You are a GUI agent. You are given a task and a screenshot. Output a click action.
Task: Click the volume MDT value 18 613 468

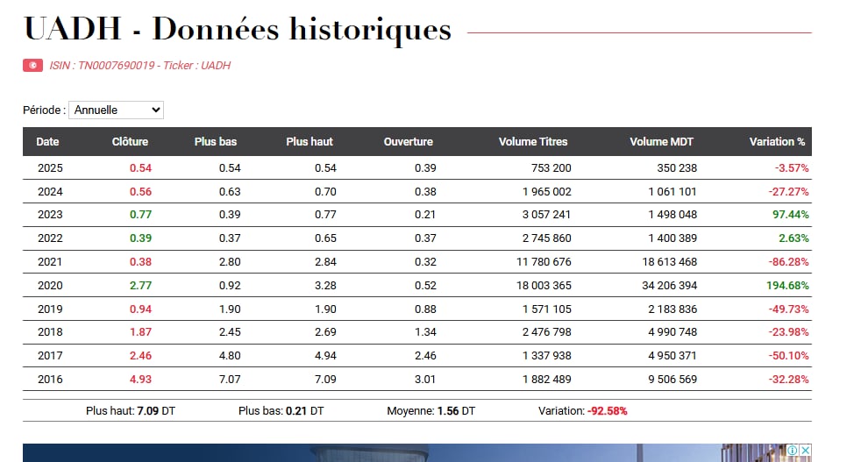670,262
